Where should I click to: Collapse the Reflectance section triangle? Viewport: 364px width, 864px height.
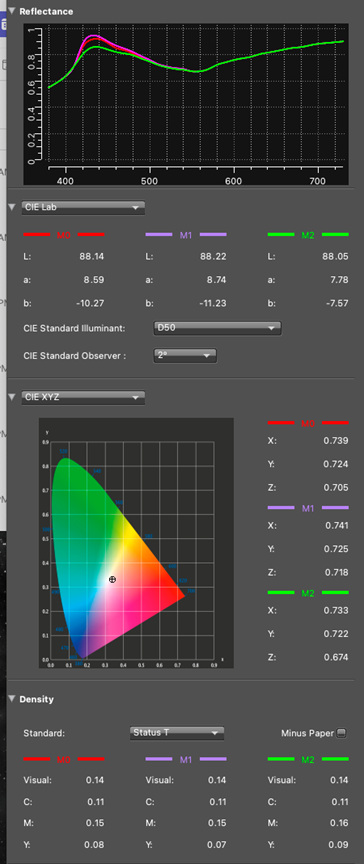point(12,10)
